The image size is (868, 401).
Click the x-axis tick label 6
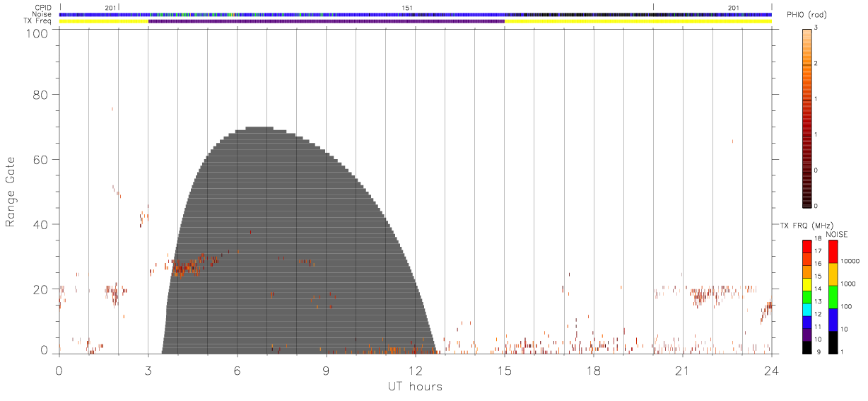click(237, 370)
